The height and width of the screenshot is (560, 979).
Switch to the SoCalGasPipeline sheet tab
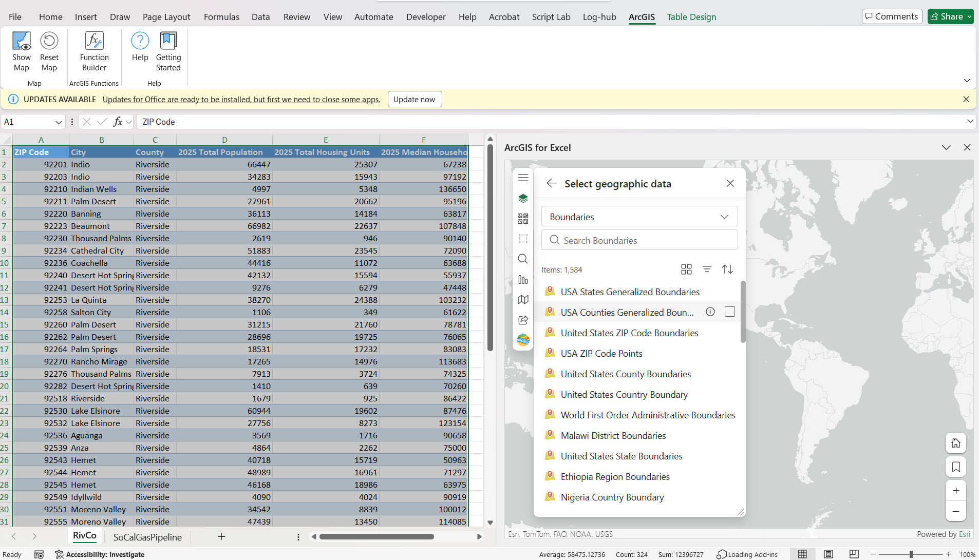pyautogui.click(x=147, y=537)
